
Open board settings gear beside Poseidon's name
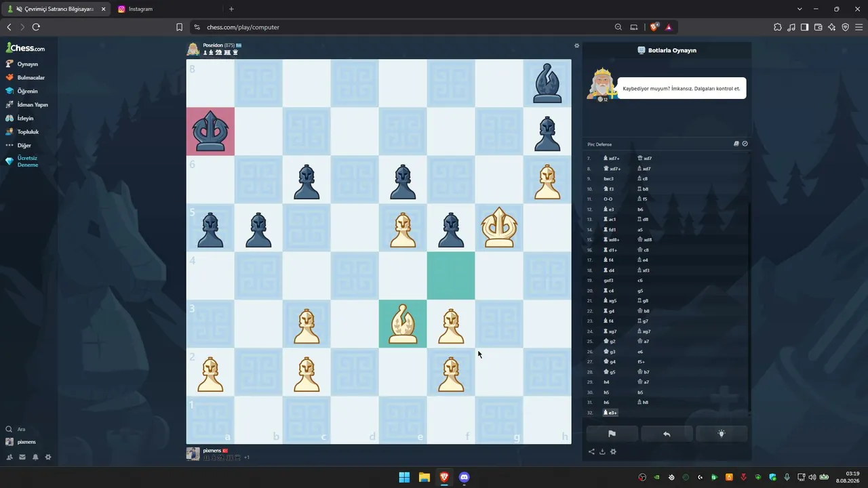coord(577,46)
